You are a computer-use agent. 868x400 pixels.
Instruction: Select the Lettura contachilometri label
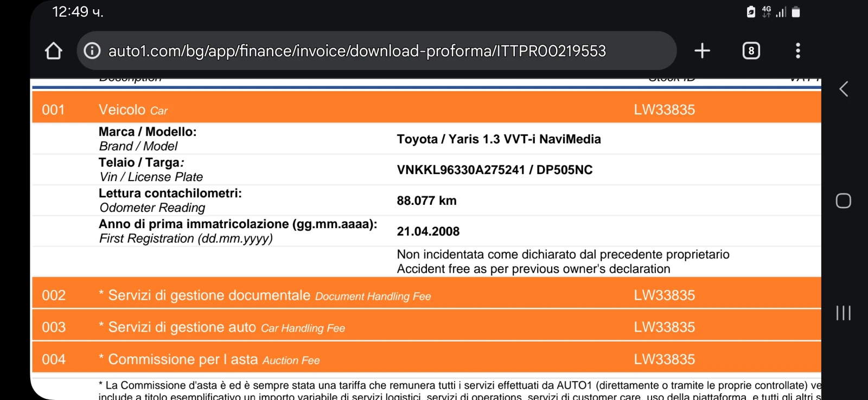tap(170, 193)
